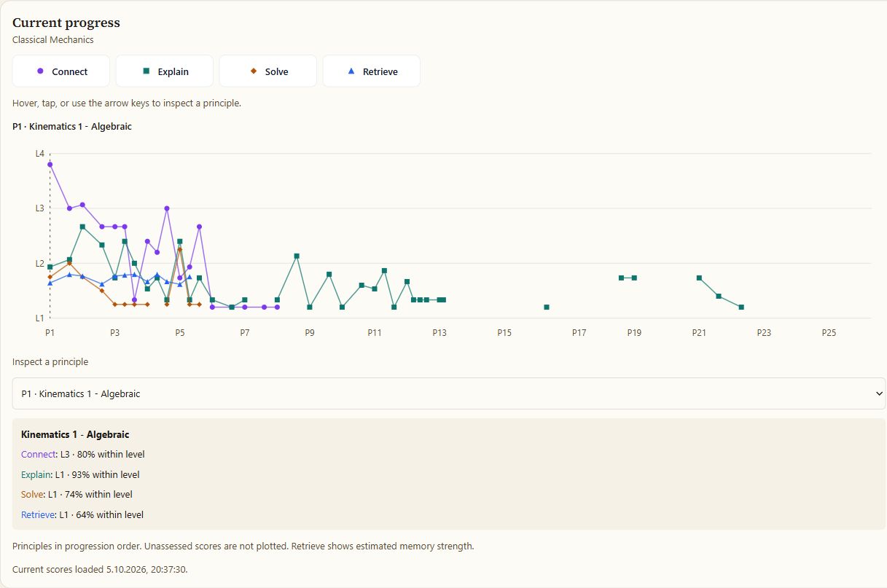The width and height of the screenshot is (887, 588).
Task: Click the L1 y-axis label
Action: click(x=40, y=318)
